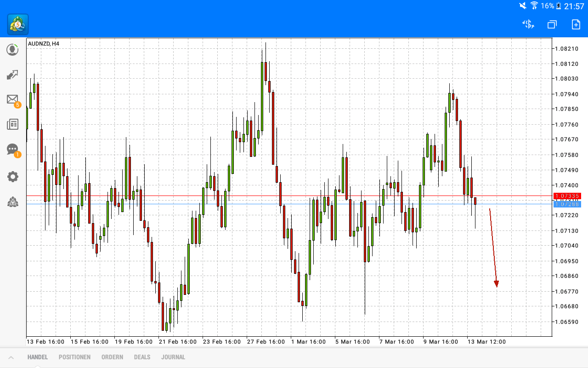Select the DEALS tab

click(142, 357)
